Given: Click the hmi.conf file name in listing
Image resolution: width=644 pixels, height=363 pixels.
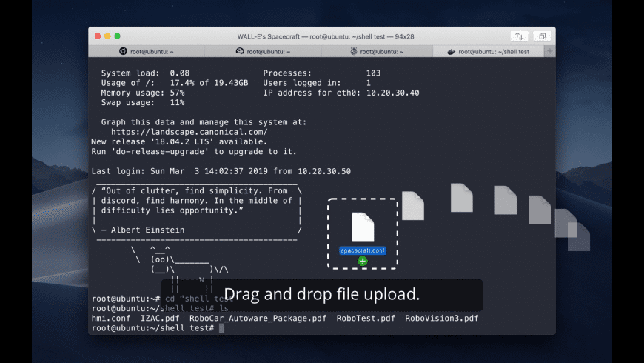Looking at the screenshot, I should (111, 319).
